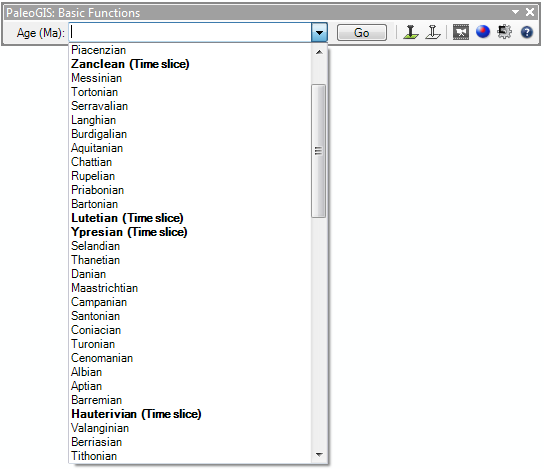The image size is (544, 469).
Task: Click the white unpin plate icon
Action: click(x=433, y=33)
